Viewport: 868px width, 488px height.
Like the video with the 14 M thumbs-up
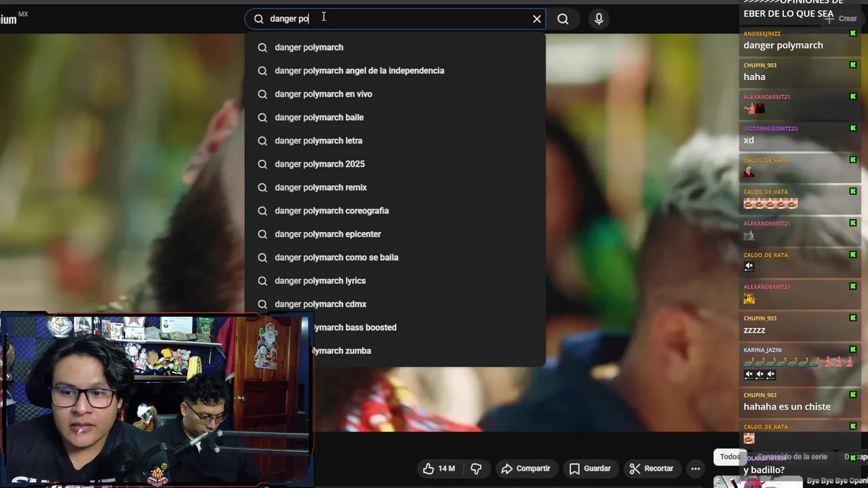[x=439, y=468]
